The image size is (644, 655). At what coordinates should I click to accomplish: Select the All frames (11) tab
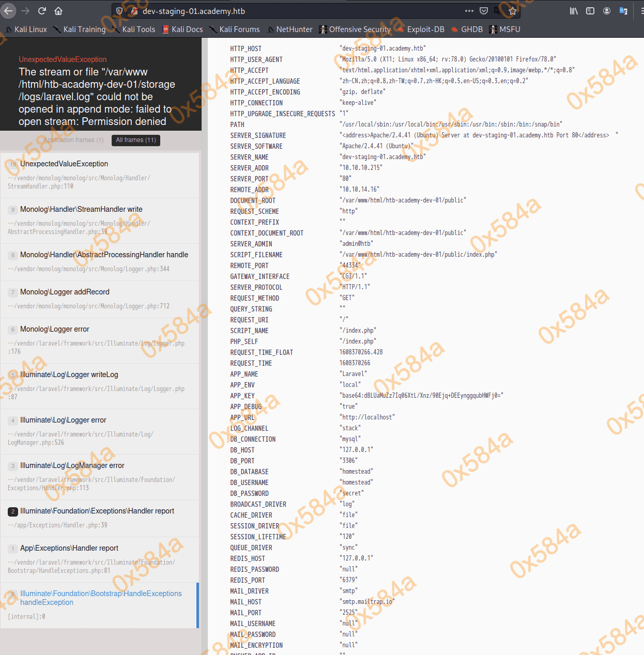pos(136,140)
